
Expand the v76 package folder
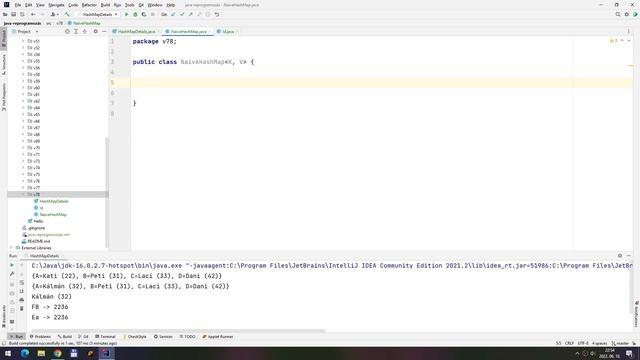tap(23, 181)
